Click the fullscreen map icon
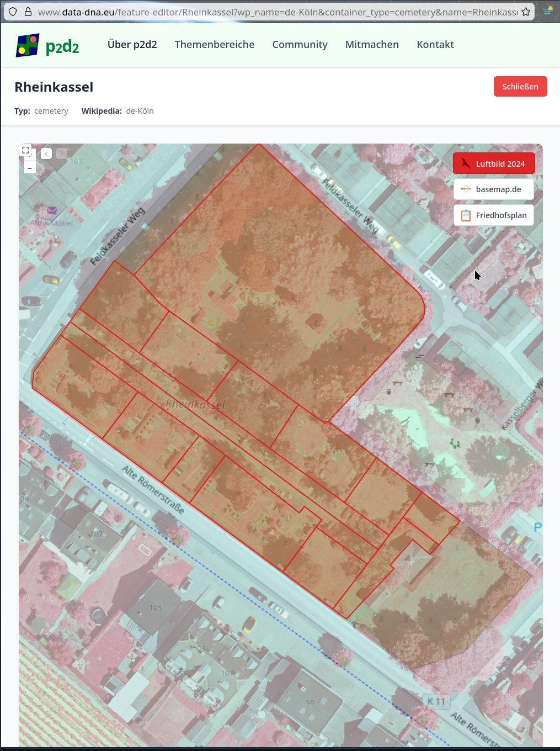The height and width of the screenshot is (751, 560). pos(25,150)
